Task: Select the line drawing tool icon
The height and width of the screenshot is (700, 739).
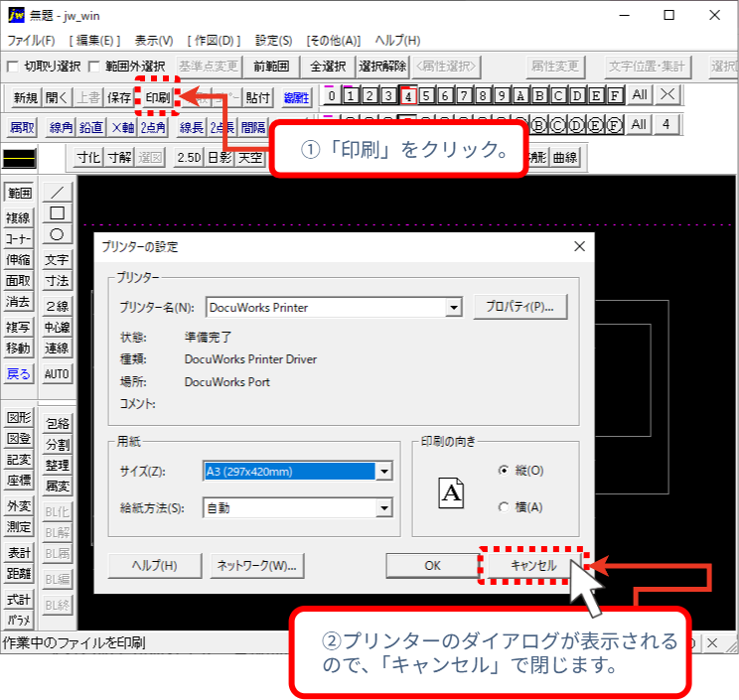Action: pyautogui.click(x=58, y=193)
